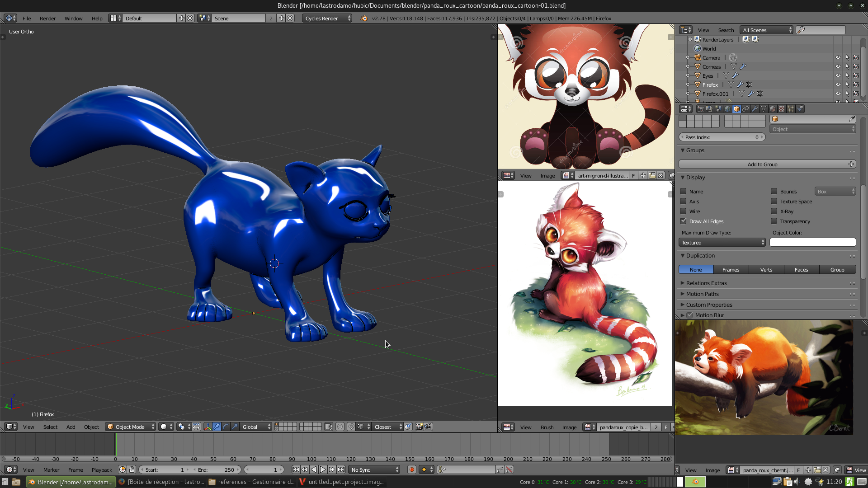
Task: Open the Cycles Render engine dropdown
Action: 327,18
